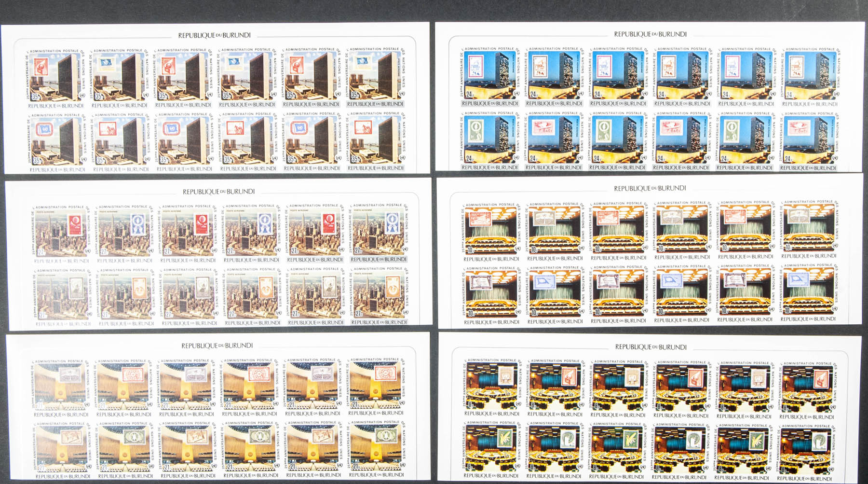Click the title above the 8F conference room stamps
The image size is (868, 484).
coord(651,347)
